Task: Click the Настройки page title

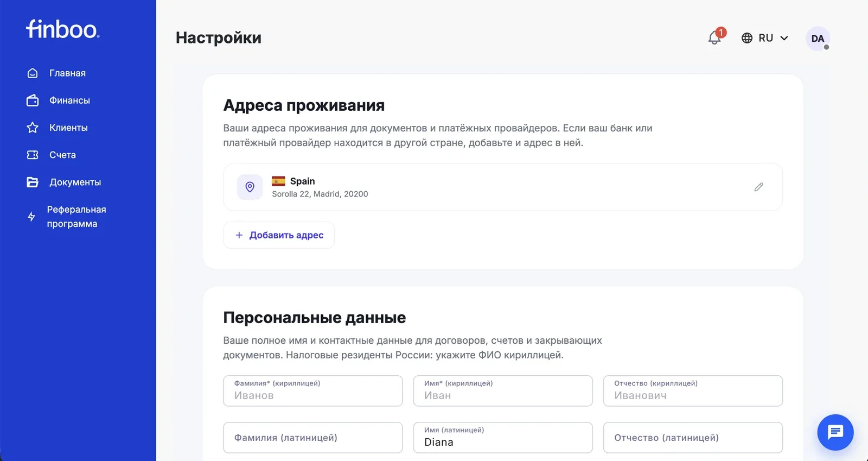Action: click(x=219, y=37)
